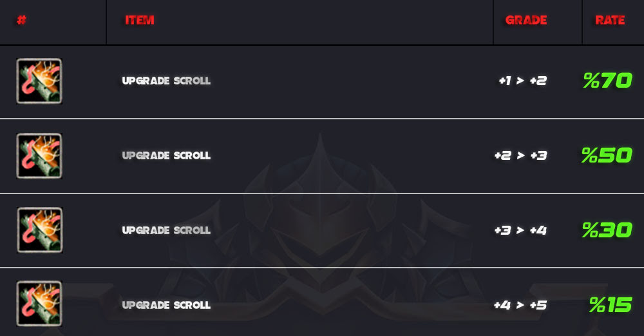Click Upgrade Scroll text in the %70 row

click(x=166, y=81)
